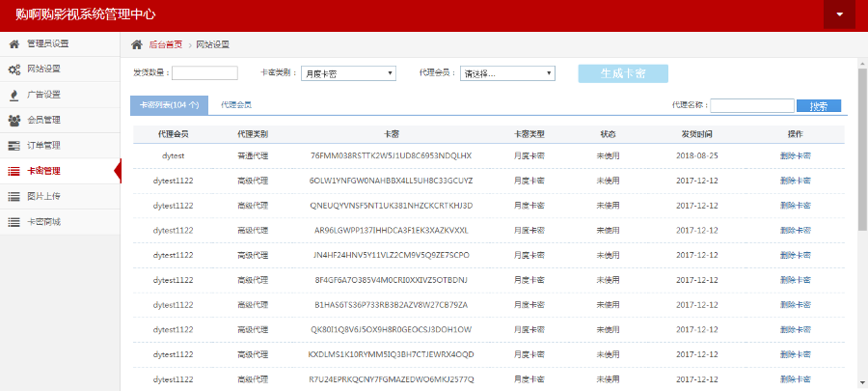
Task: Click the 图片上传 list icon
Action: pos(14,197)
